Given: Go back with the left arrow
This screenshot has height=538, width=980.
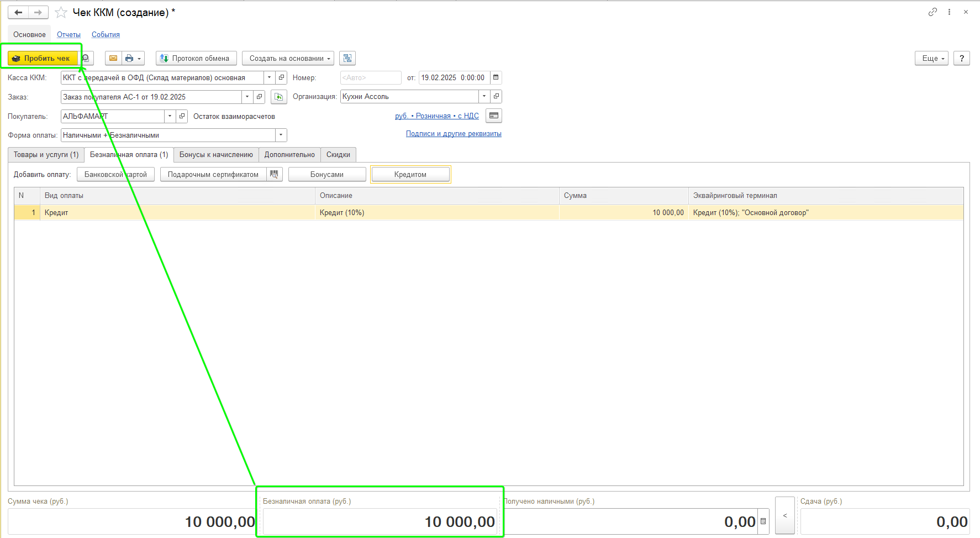Looking at the screenshot, I should point(18,12).
